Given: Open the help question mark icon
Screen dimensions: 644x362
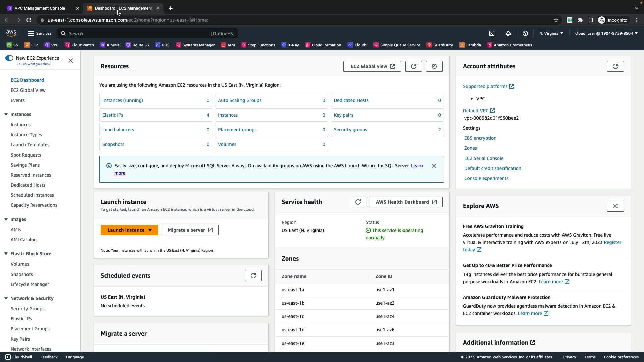Looking at the screenshot, I should (525, 33).
